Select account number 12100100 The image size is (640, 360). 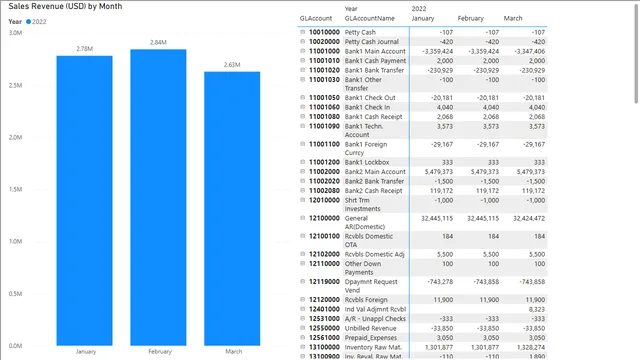(324, 236)
